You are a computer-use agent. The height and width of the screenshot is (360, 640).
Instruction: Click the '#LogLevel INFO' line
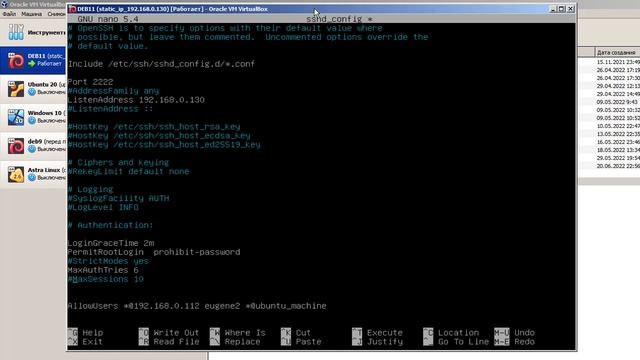pyautogui.click(x=103, y=207)
